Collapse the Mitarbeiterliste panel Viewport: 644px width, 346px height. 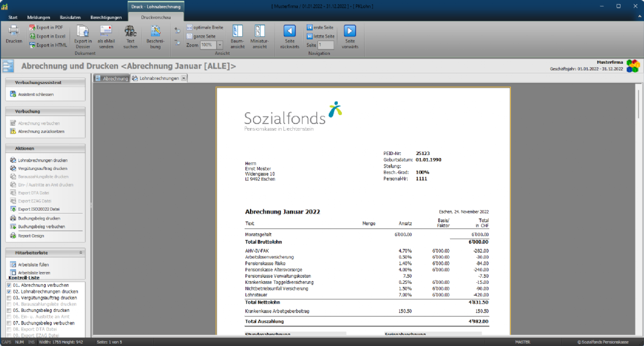(x=81, y=253)
